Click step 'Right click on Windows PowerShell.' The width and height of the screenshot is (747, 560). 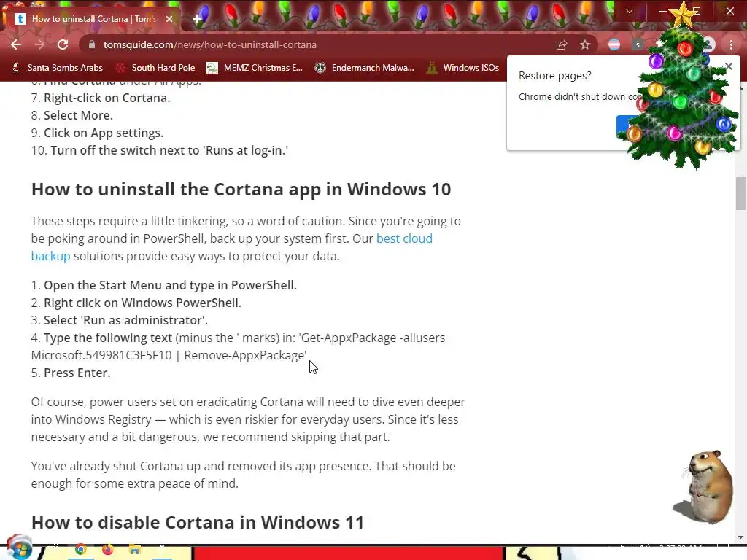142,303
